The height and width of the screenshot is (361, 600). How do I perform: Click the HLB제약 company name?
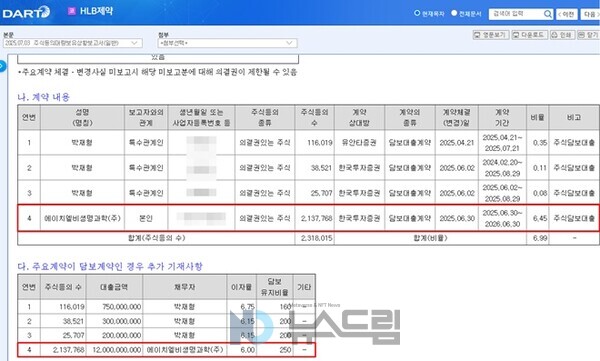[x=96, y=11]
